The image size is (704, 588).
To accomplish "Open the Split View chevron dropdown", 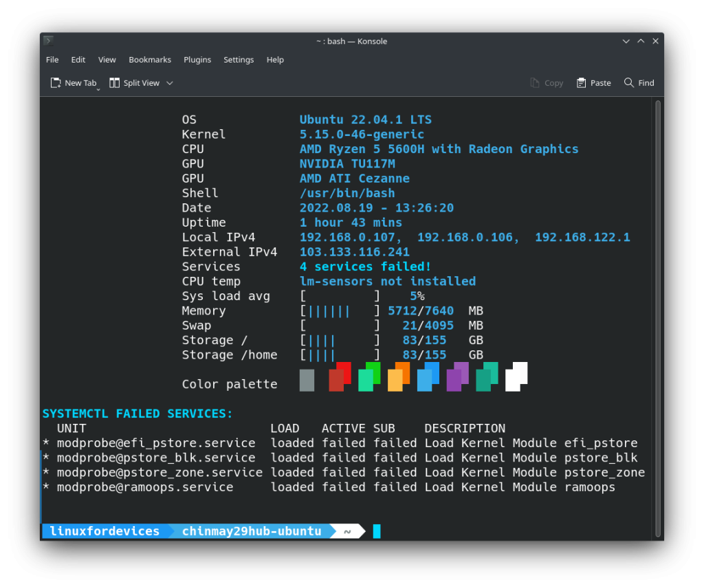I will 169,82.
